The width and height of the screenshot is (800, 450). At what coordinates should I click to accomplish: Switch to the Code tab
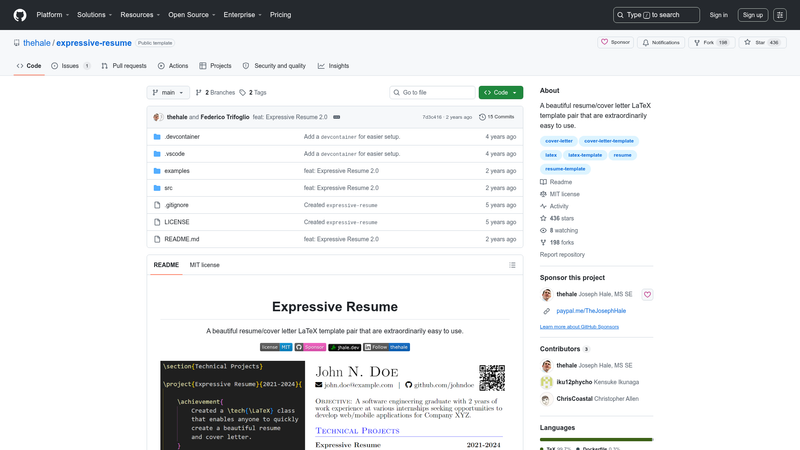point(29,66)
